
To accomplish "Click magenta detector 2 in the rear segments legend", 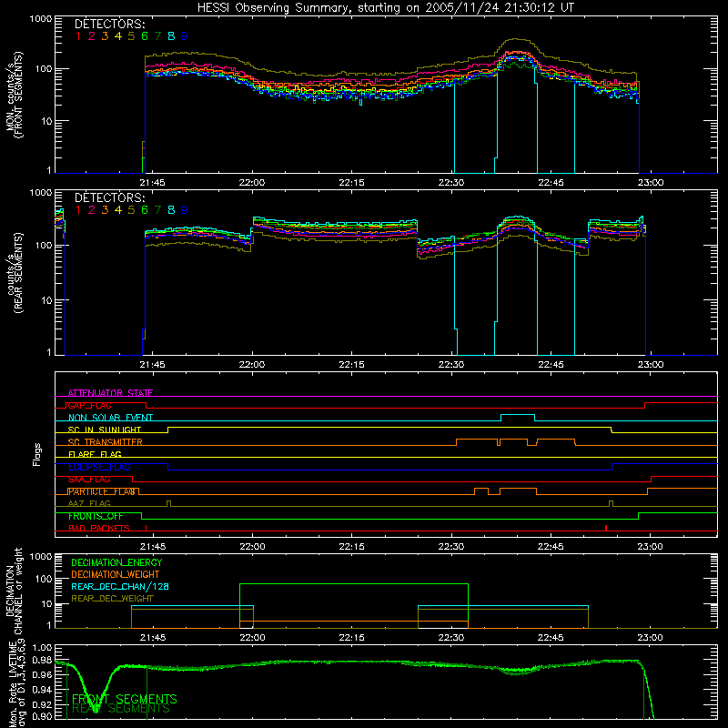I will (x=92, y=210).
